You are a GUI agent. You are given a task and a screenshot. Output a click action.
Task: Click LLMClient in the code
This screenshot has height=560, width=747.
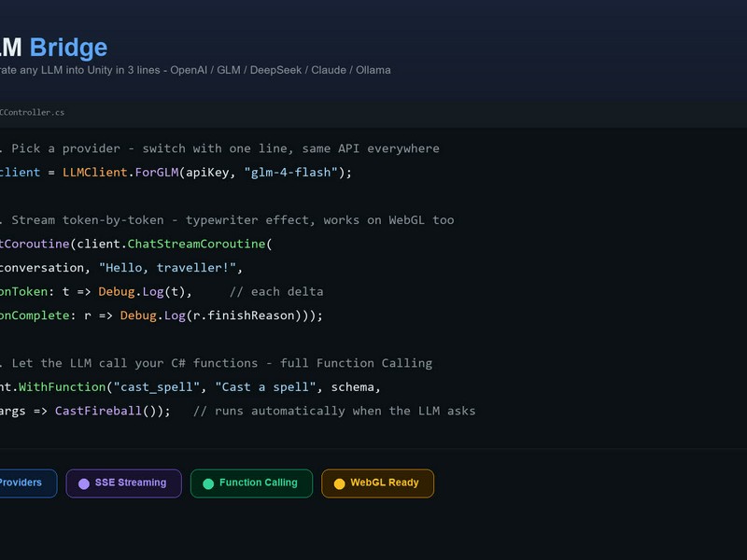(x=95, y=173)
